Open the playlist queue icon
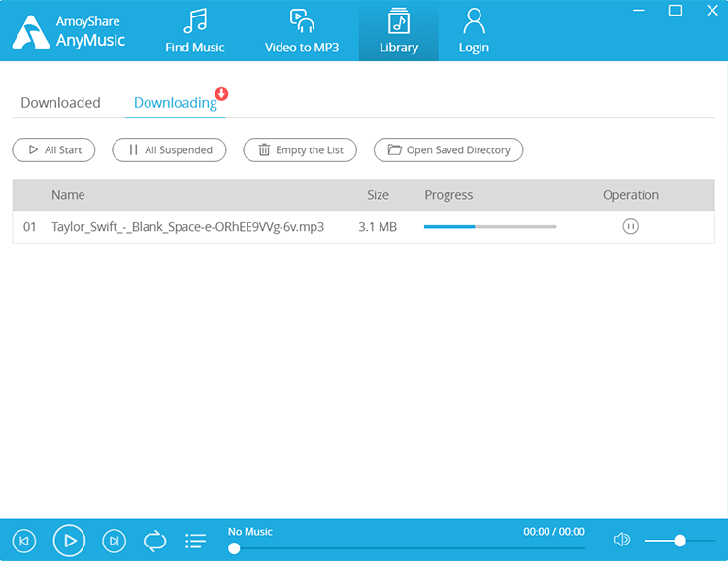Viewport: 728px width, 561px height. [x=195, y=541]
